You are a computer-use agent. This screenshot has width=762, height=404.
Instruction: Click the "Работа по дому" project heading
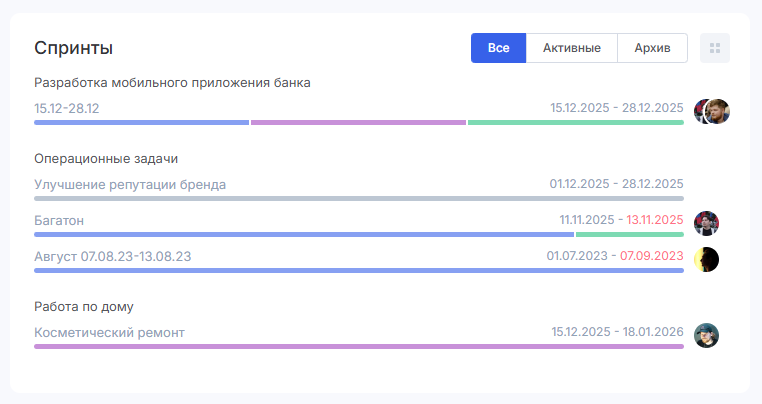click(84, 306)
